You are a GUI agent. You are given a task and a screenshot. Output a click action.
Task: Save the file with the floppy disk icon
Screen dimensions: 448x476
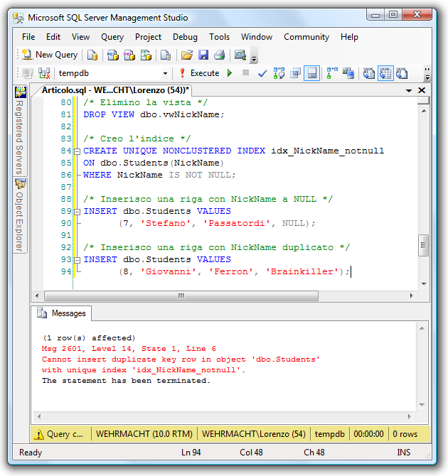pyautogui.click(x=203, y=55)
